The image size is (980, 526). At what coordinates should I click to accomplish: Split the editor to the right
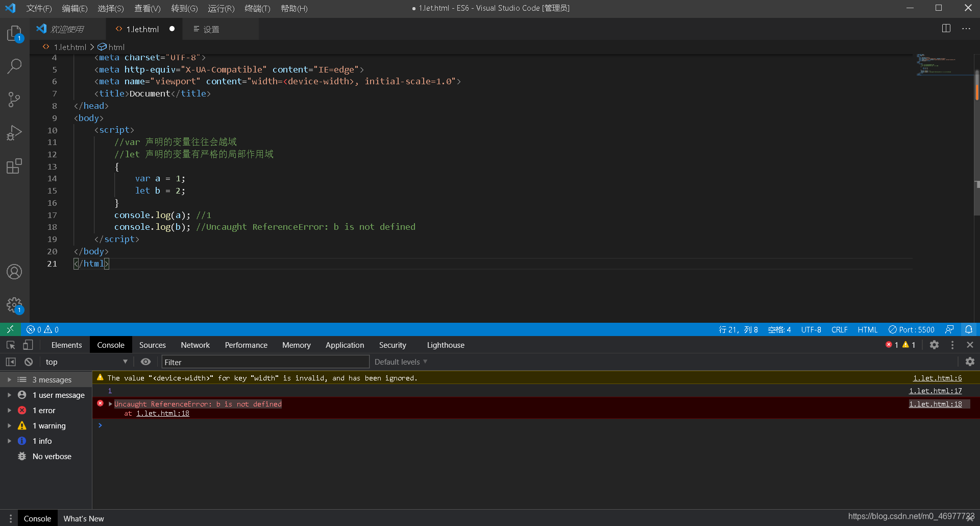[946, 29]
